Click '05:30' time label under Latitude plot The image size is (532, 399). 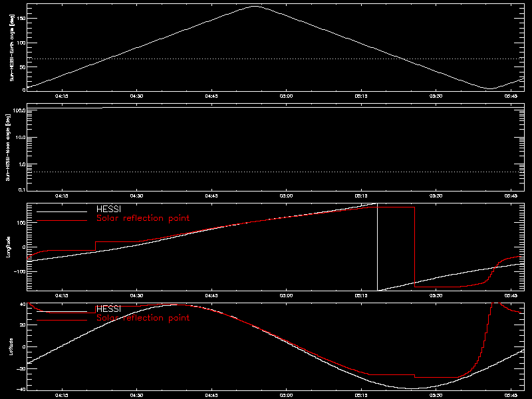coord(436,396)
